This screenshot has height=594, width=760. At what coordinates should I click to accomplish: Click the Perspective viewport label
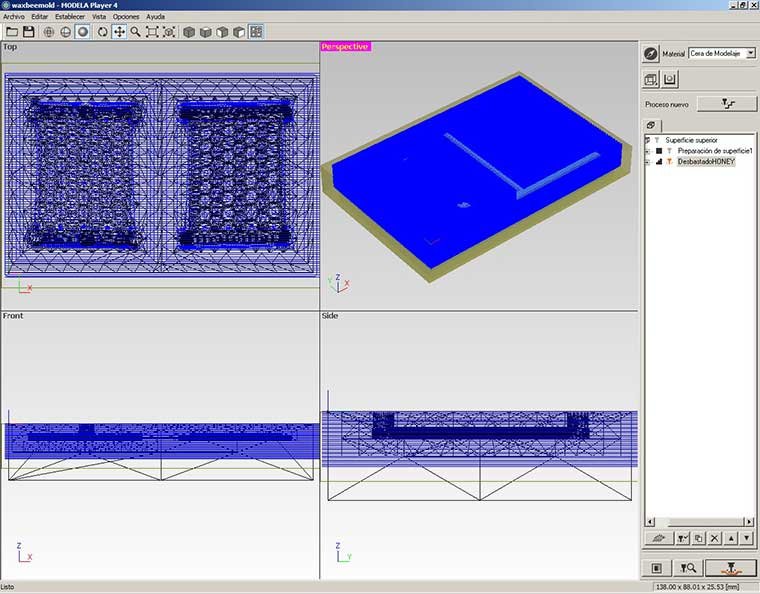coord(345,47)
